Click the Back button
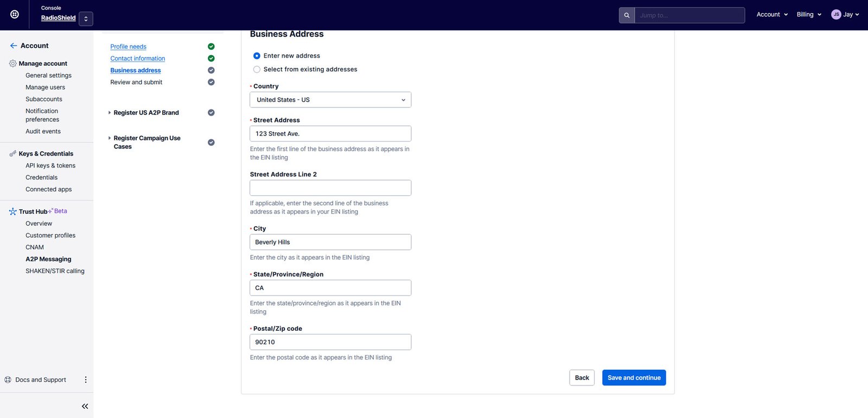 point(582,378)
